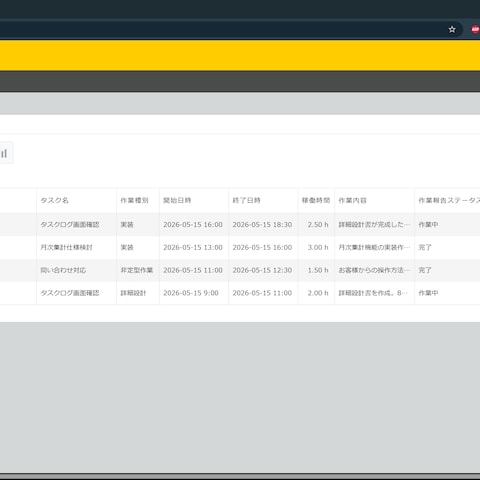Open the 月次集計仕様検討 task row
This screenshot has width=480, height=480.
point(240,247)
